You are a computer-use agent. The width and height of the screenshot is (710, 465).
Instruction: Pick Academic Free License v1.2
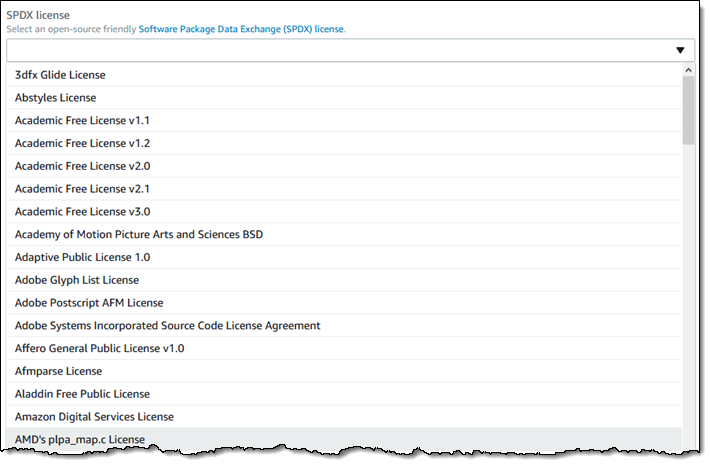tap(82, 144)
